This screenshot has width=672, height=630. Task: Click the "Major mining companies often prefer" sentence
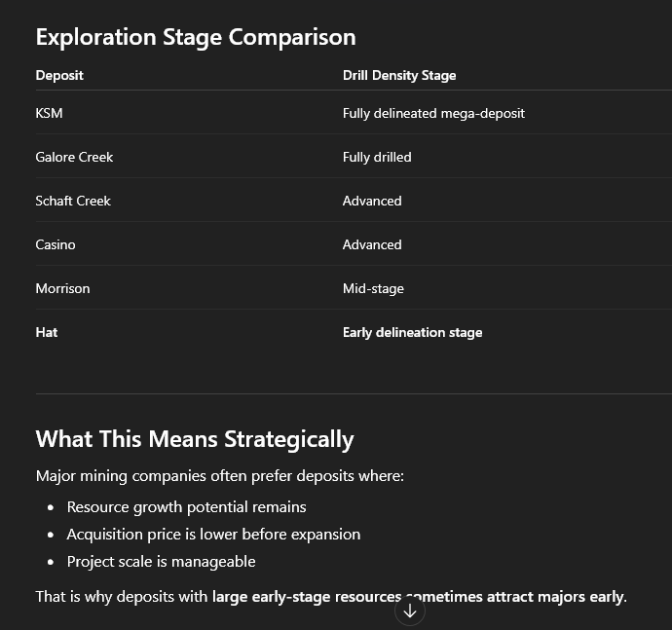click(x=219, y=476)
